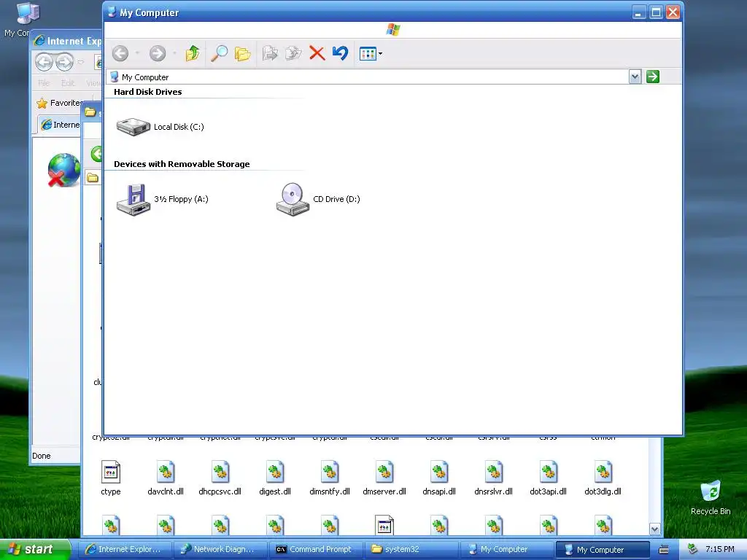Click the Copy To toolbar icon
747x560 pixels.
[293, 53]
